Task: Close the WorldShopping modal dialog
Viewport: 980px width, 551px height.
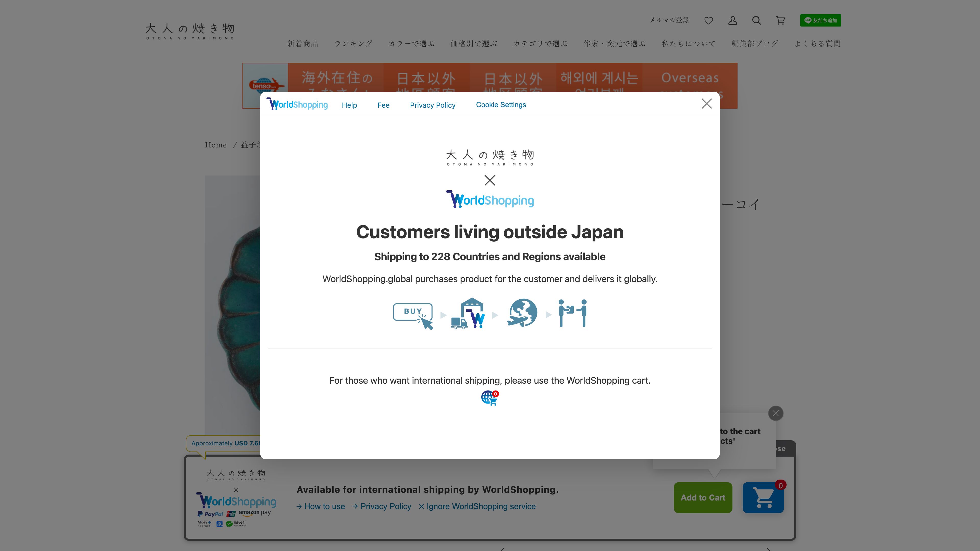Action: click(706, 104)
